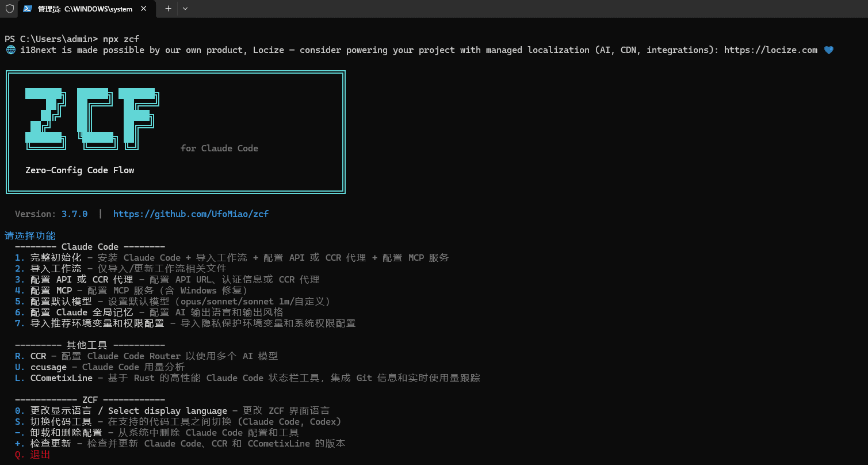The image size is (868, 465).
Task: Click the '从系统中删除 Claude Code 配置和工具' description
Action: tap(209, 433)
